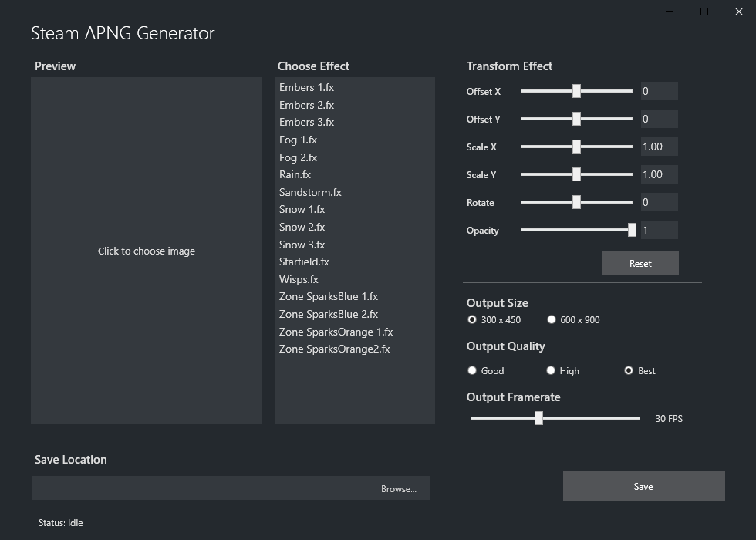
Task: Select the Embers 1.fx effect
Action: 354,87
